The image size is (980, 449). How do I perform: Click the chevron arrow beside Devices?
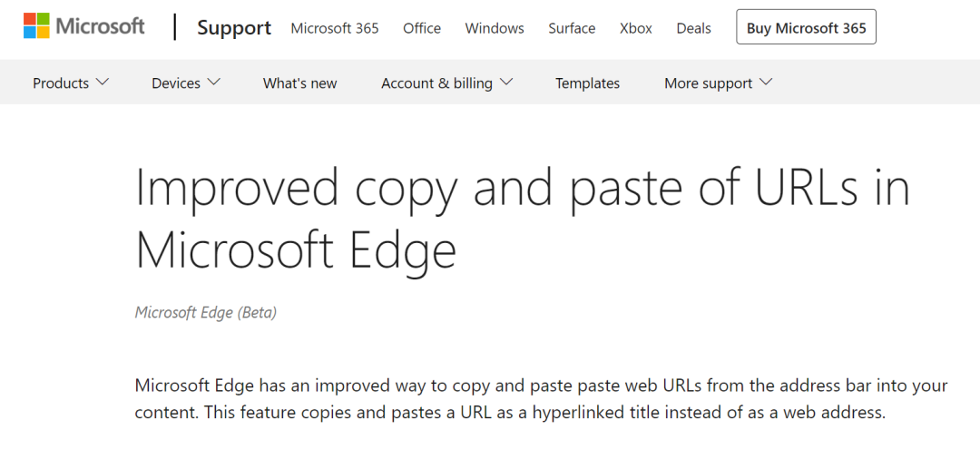(214, 82)
